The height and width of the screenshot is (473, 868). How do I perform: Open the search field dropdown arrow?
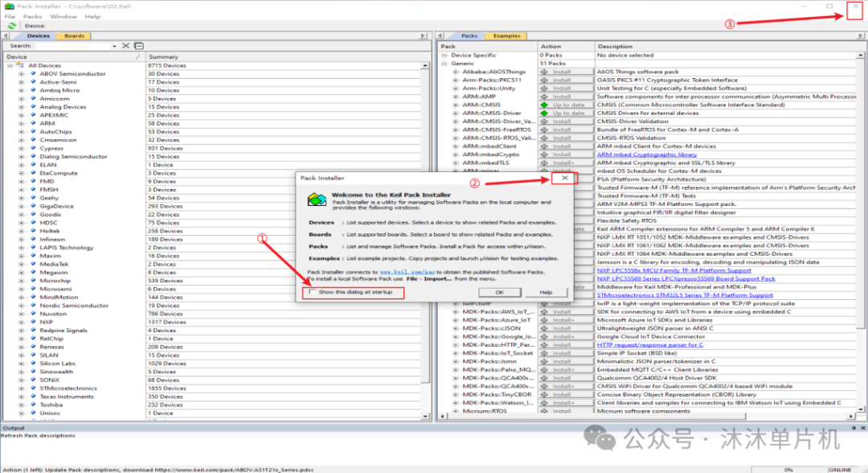coord(114,46)
